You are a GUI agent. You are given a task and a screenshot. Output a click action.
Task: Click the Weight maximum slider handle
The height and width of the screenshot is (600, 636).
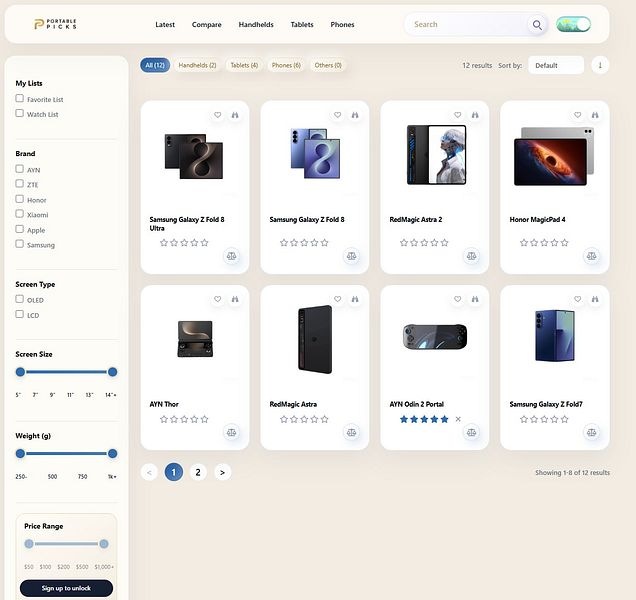pyautogui.click(x=112, y=454)
